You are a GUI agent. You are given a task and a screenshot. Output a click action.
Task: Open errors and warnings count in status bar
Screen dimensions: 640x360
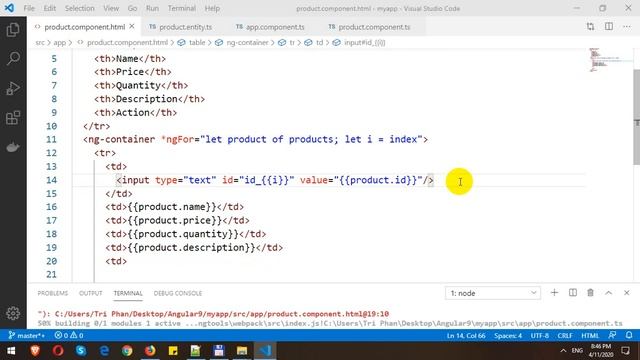[69, 336]
